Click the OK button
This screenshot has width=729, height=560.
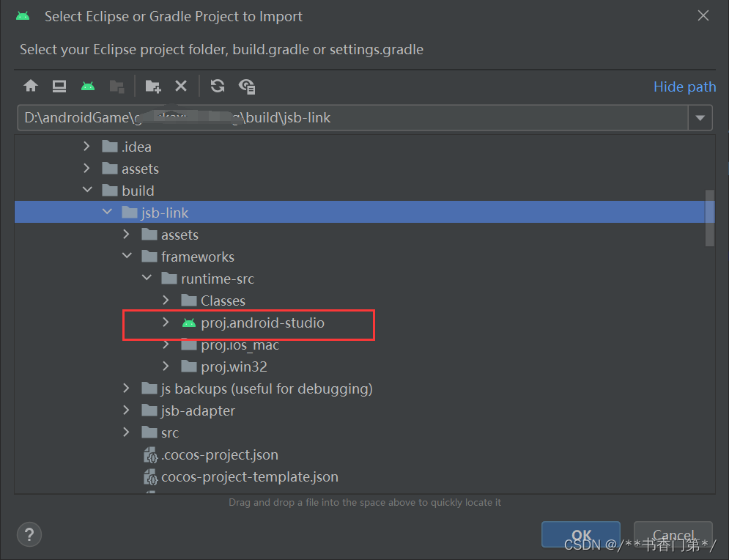(x=581, y=534)
